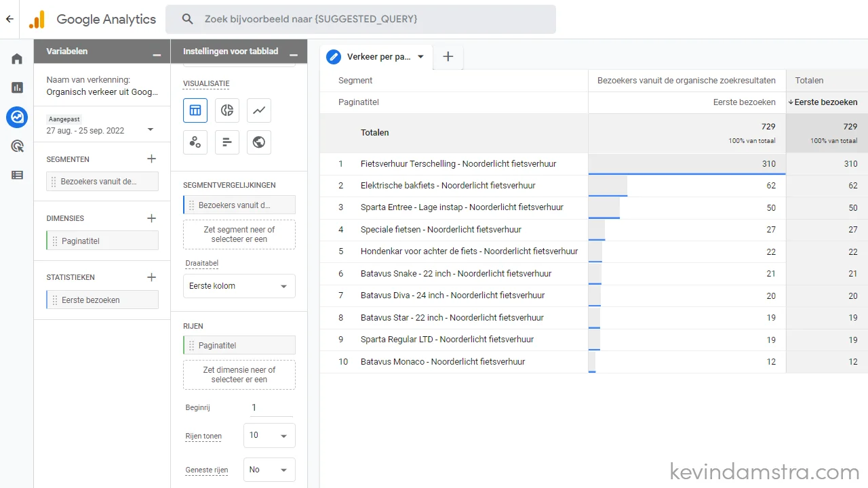
Task: Open the Verkeer per pa... tab menu arrow
Action: 420,57
